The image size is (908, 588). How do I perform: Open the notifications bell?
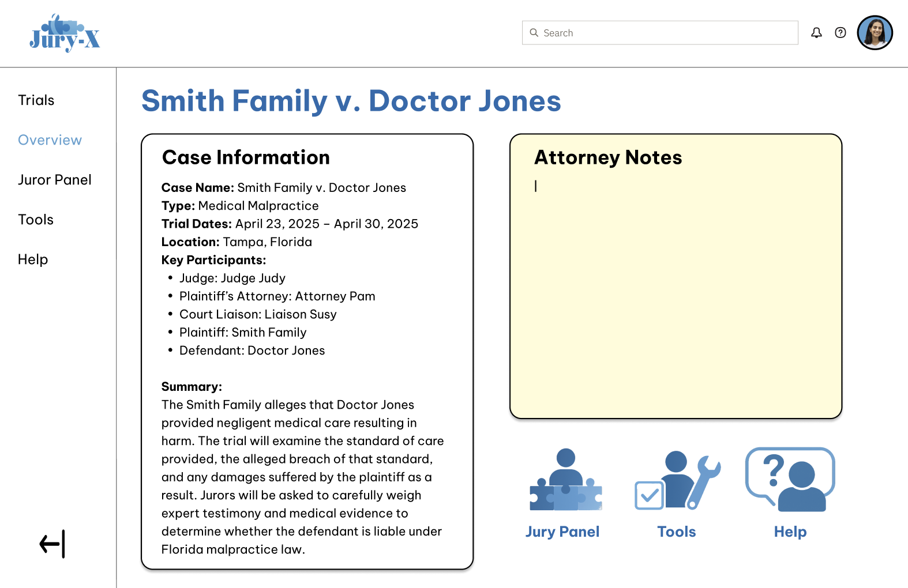816,33
